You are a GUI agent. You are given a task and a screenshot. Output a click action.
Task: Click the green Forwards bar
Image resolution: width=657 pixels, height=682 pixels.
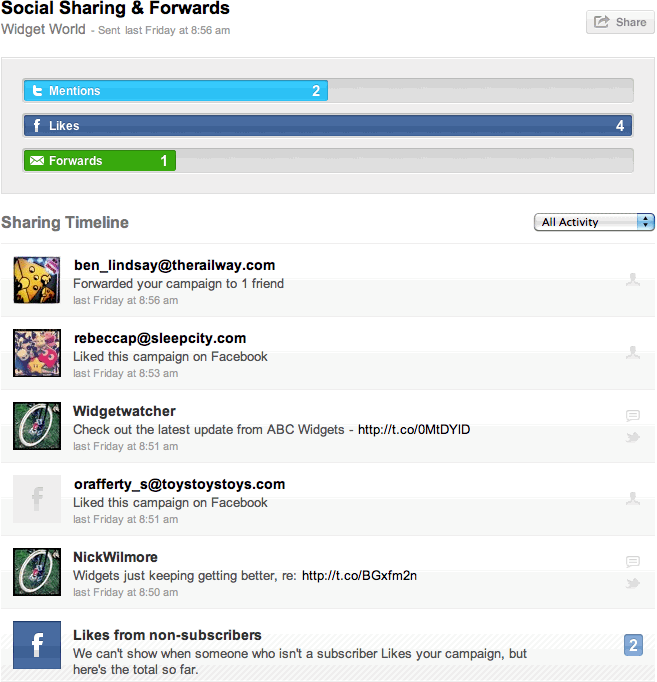[99, 161]
